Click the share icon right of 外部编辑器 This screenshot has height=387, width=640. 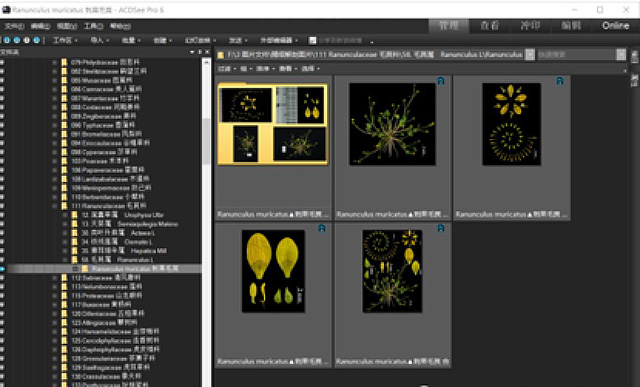click(x=313, y=40)
